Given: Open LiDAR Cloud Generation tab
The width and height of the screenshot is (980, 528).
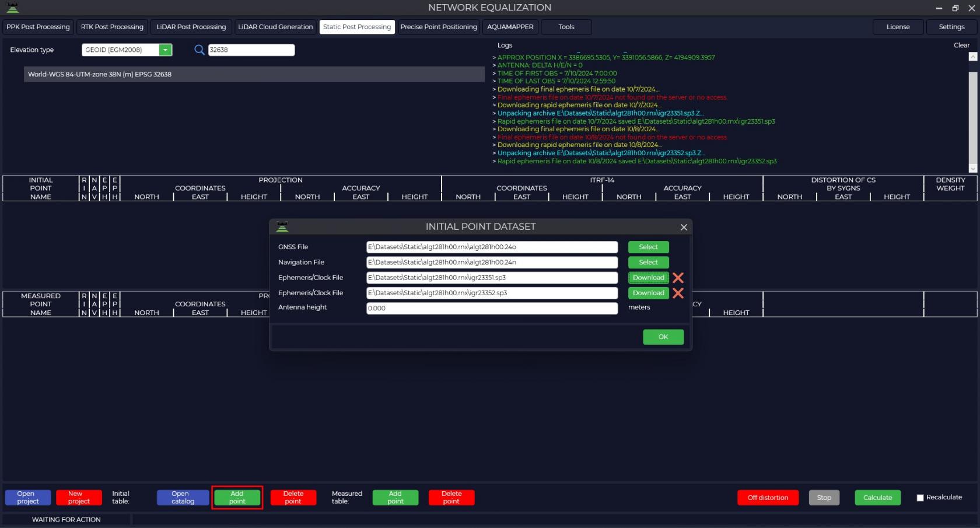Looking at the screenshot, I should pos(275,27).
